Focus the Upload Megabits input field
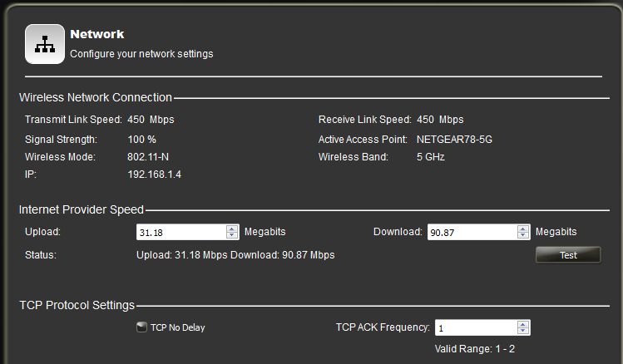Image resolution: width=623 pixels, height=364 pixels. pos(187,232)
